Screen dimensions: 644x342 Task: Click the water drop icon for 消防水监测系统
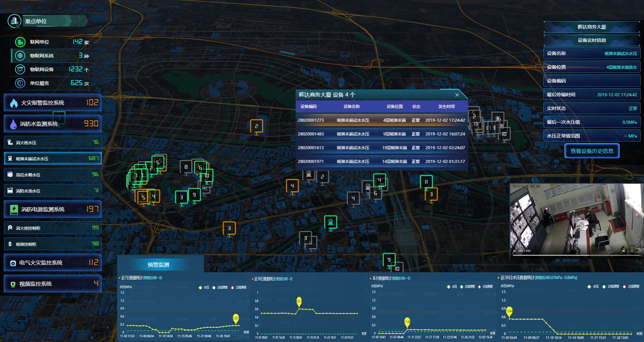pyautogui.click(x=13, y=124)
